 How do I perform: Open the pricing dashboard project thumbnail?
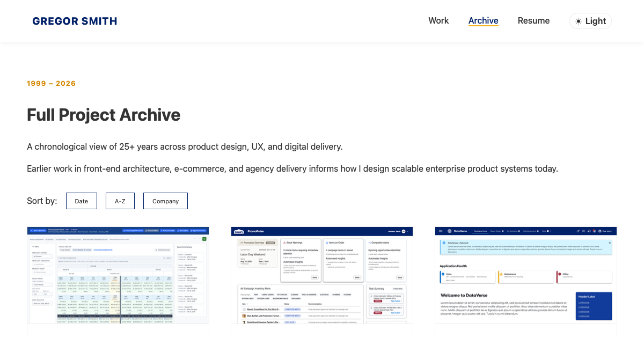[118, 275]
